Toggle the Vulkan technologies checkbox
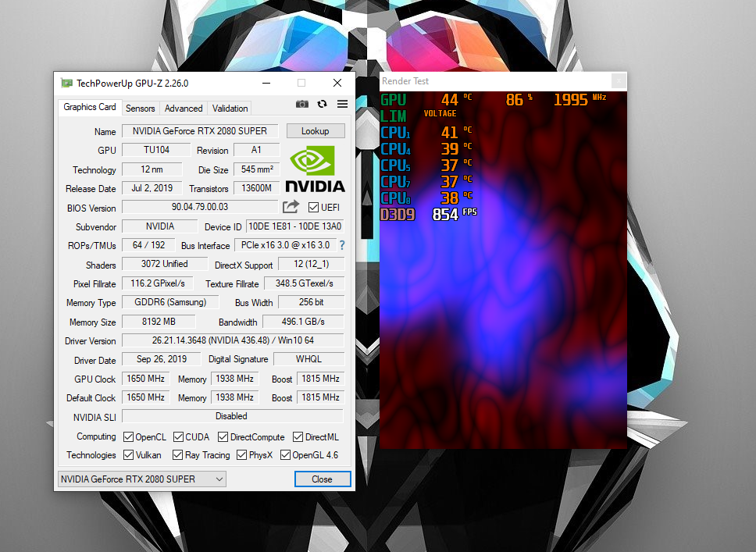This screenshot has width=756, height=552. click(x=127, y=454)
